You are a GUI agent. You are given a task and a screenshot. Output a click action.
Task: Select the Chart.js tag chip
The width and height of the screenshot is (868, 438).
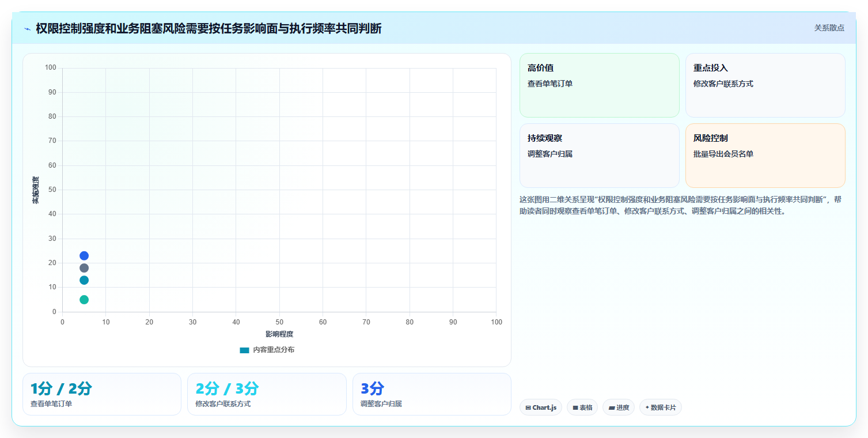point(540,407)
